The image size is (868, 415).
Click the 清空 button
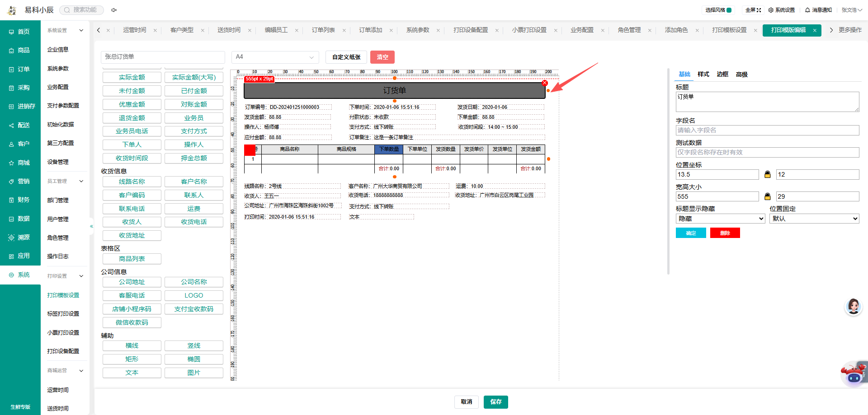[382, 57]
